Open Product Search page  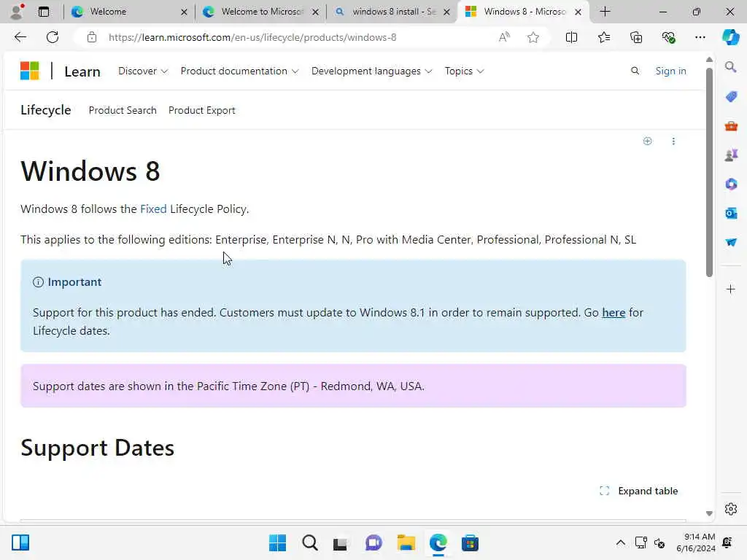(x=123, y=110)
